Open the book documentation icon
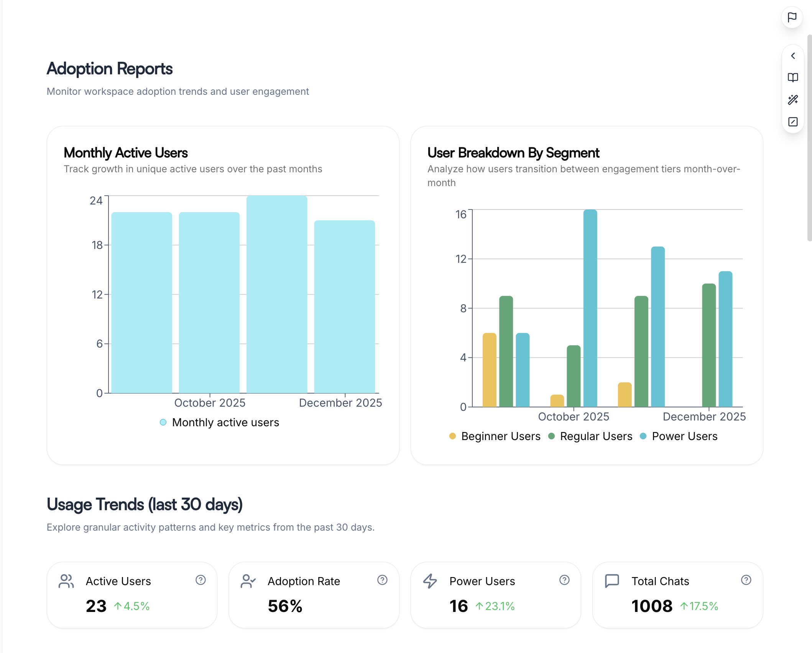812x653 pixels. (x=793, y=78)
